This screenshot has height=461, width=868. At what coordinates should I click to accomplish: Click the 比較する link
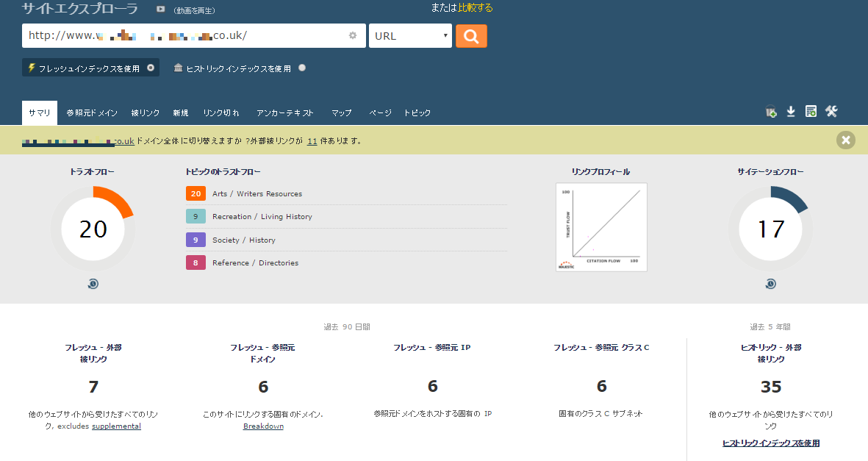(476, 8)
